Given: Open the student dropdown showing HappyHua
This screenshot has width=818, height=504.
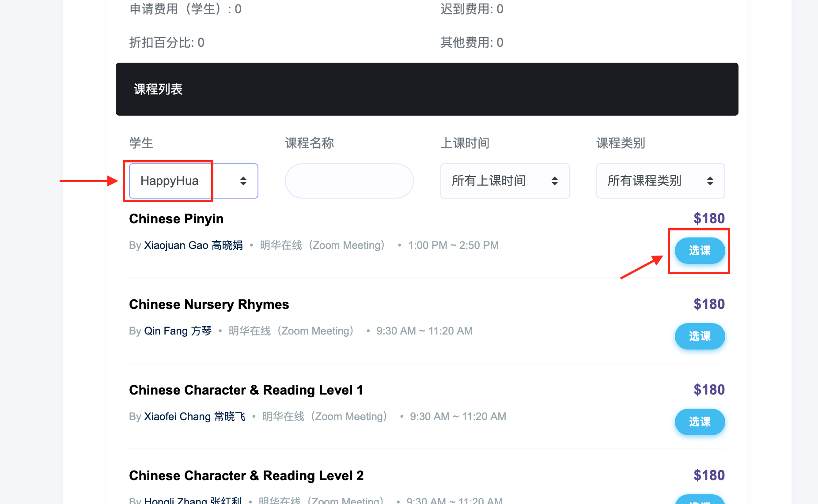Looking at the screenshot, I should point(193,181).
